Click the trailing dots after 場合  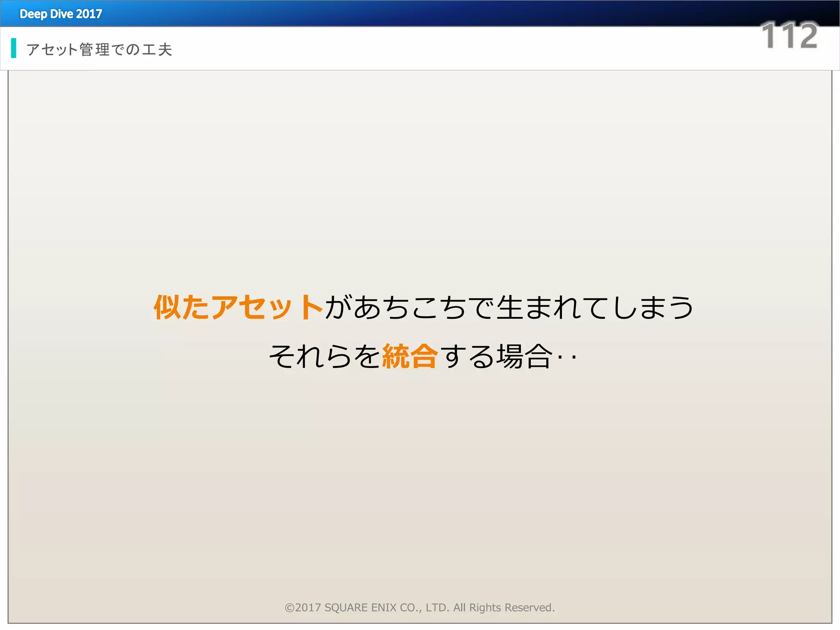pos(567,358)
